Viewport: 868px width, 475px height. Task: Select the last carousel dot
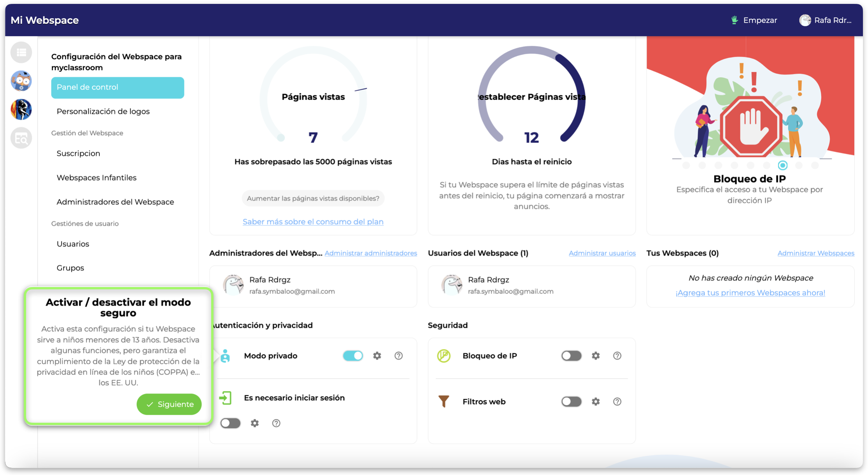(815, 165)
